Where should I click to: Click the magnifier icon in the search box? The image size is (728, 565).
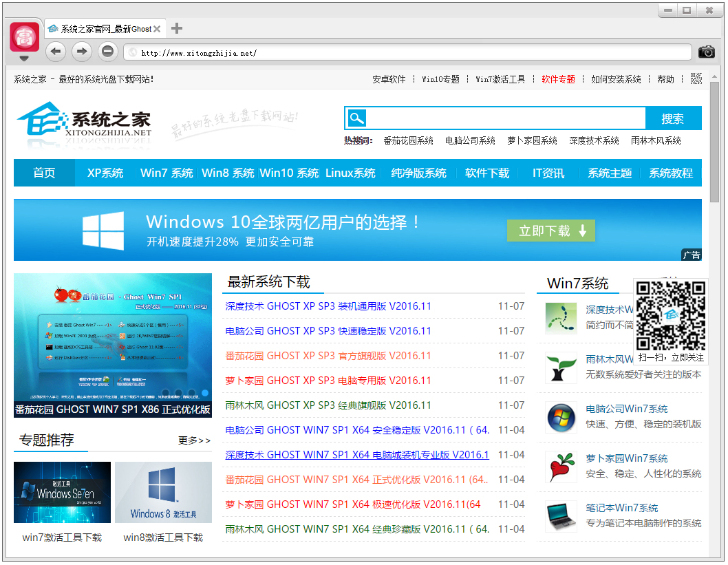[356, 118]
